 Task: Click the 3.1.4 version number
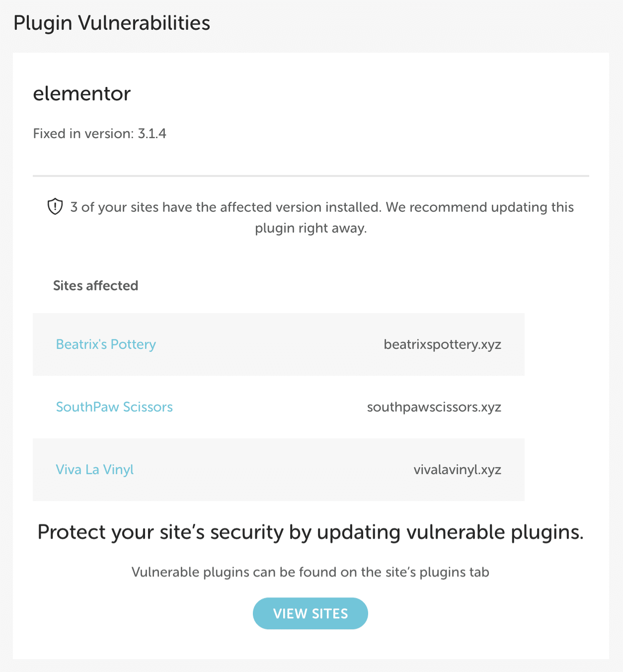152,134
